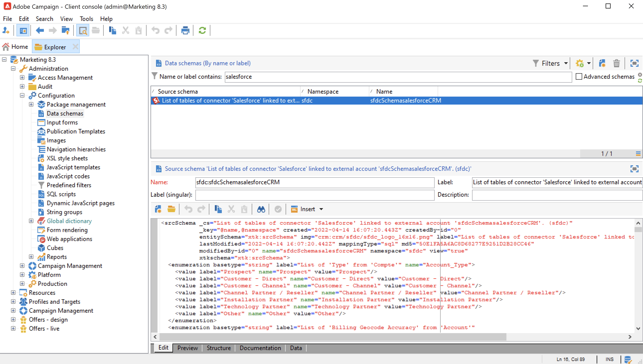Click the open folder icon in editor toolbar
This screenshot has height=364, width=643.
tap(171, 209)
